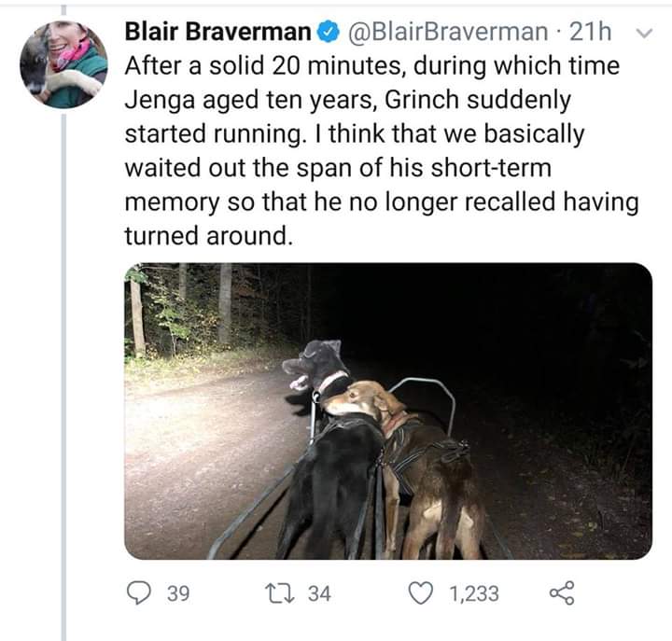Open the share icon options
672x641 pixels.
pyautogui.click(x=561, y=592)
